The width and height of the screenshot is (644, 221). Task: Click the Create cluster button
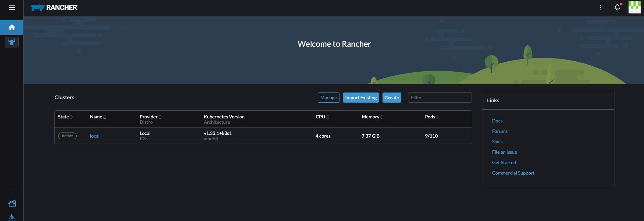pyautogui.click(x=392, y=98)
